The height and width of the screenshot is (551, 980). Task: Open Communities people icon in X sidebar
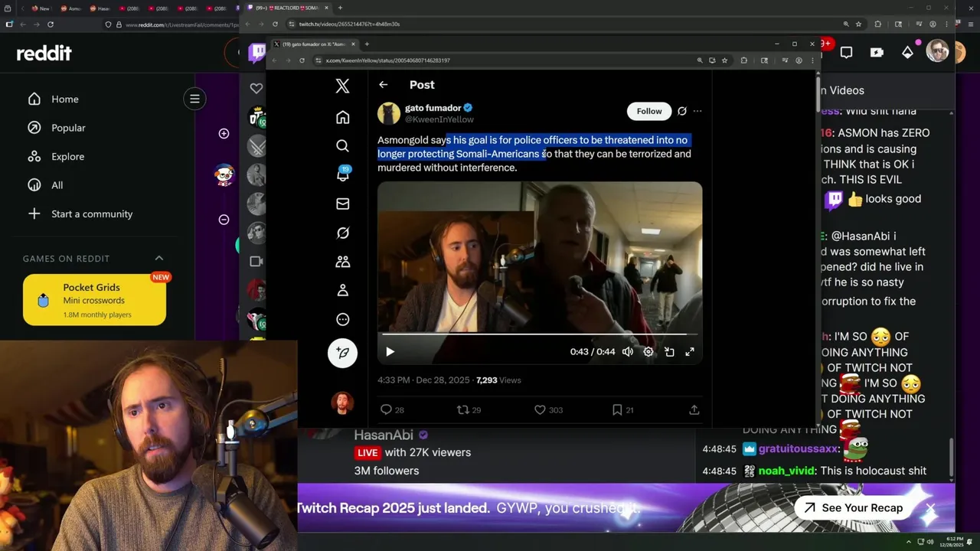pyautogui.click(x=342, y=262)
